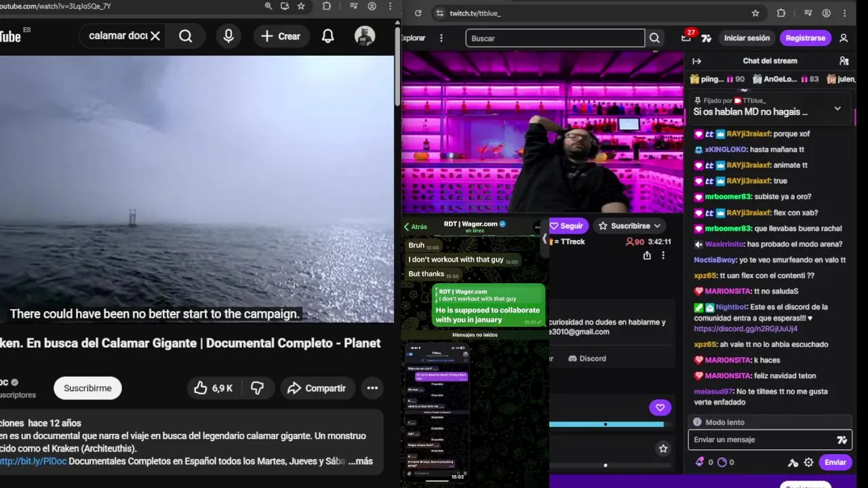Click the Seguir follow button

point(566,226)
